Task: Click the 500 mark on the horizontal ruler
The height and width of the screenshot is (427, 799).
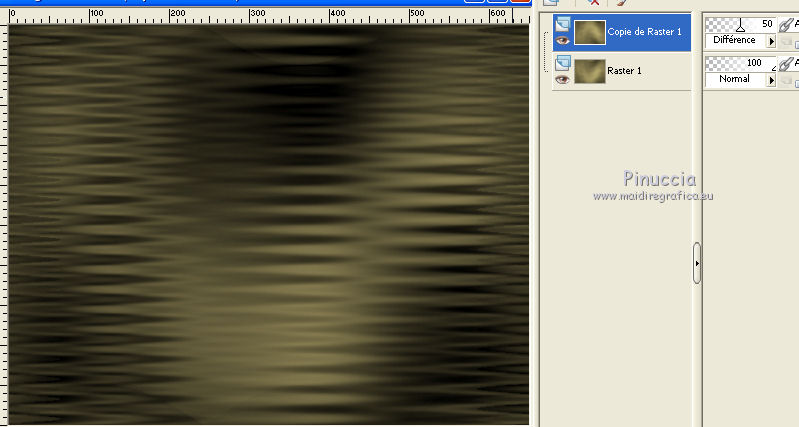Action: click(417, 13)
